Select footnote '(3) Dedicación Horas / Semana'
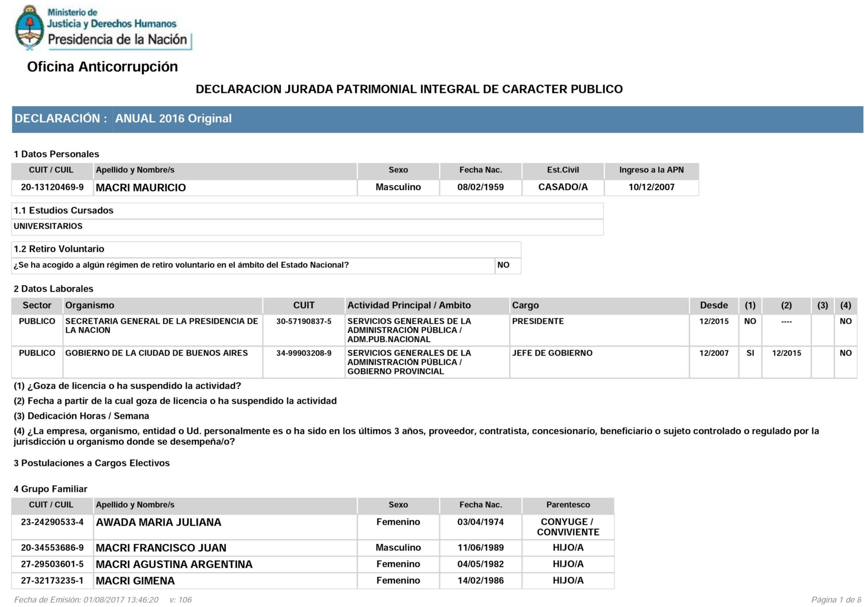The height and width of the screenshot is (607, 868). click(x=81, y=416)
